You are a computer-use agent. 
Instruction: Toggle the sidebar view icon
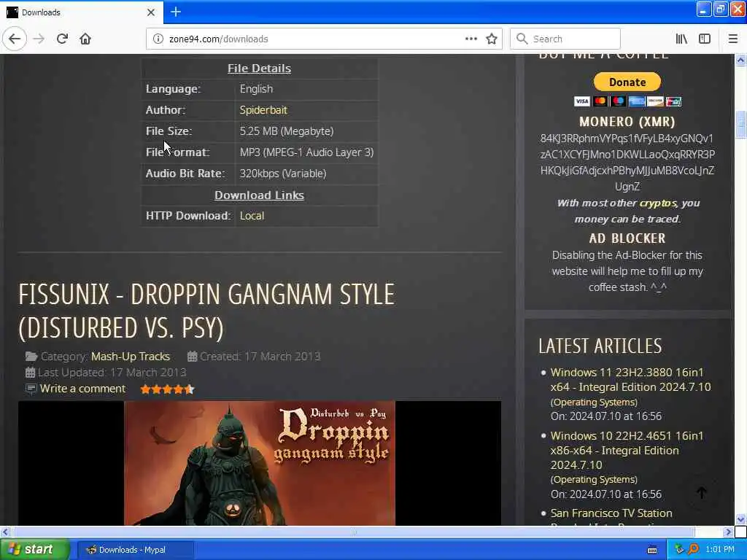[705, 39]
